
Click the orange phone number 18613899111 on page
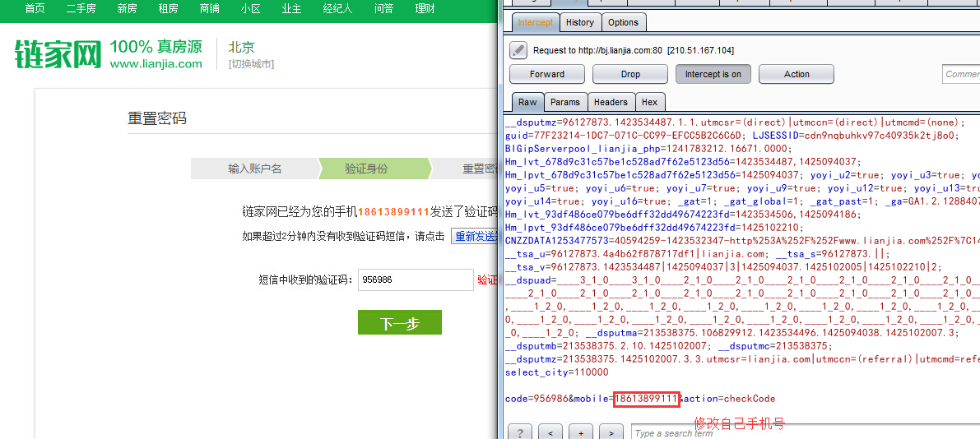pos(394,212)
